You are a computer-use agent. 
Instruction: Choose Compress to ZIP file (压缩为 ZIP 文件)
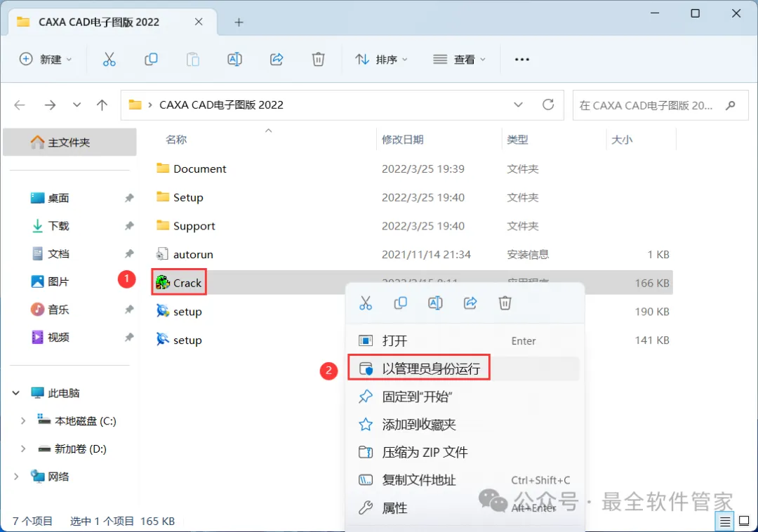pyautogui.click(x=465, y=452)
